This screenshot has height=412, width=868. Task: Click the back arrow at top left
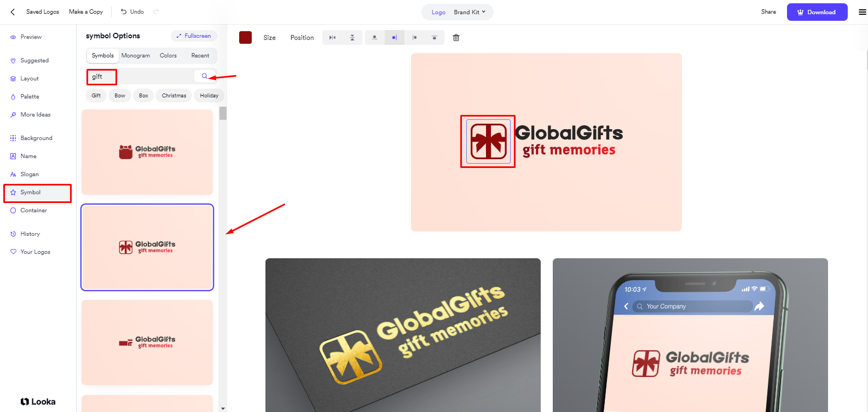[x=13, y=12]
